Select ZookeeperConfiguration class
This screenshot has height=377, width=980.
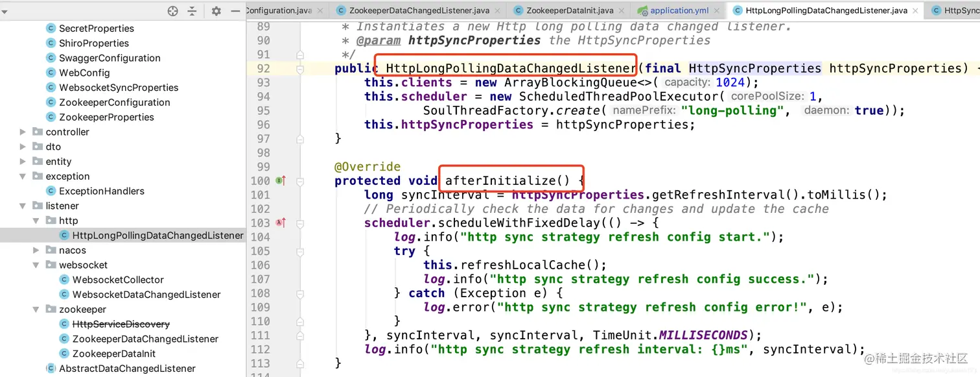115,103
